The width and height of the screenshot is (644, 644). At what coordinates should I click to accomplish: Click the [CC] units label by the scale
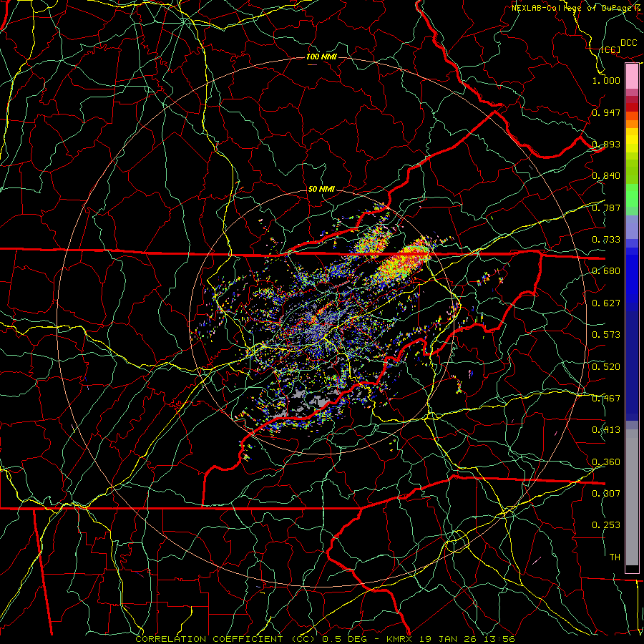610,49
